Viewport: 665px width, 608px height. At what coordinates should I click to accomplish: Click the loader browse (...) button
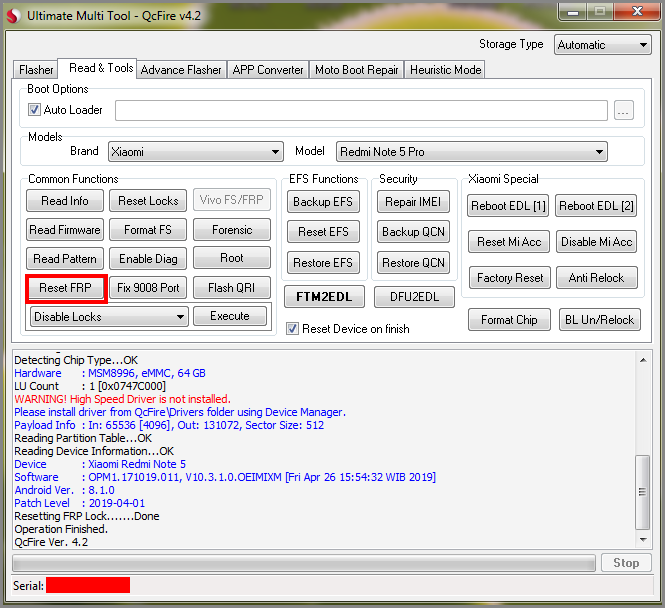[623, 111]
